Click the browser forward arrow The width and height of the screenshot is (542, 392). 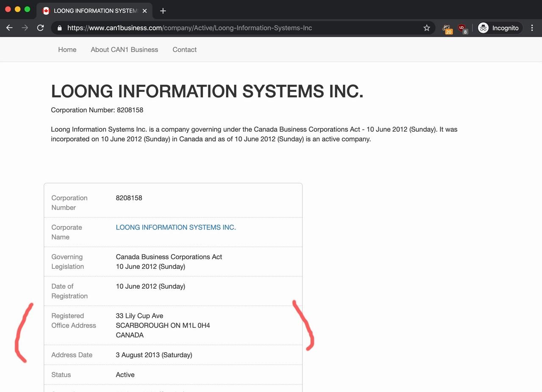pos(25,28)
